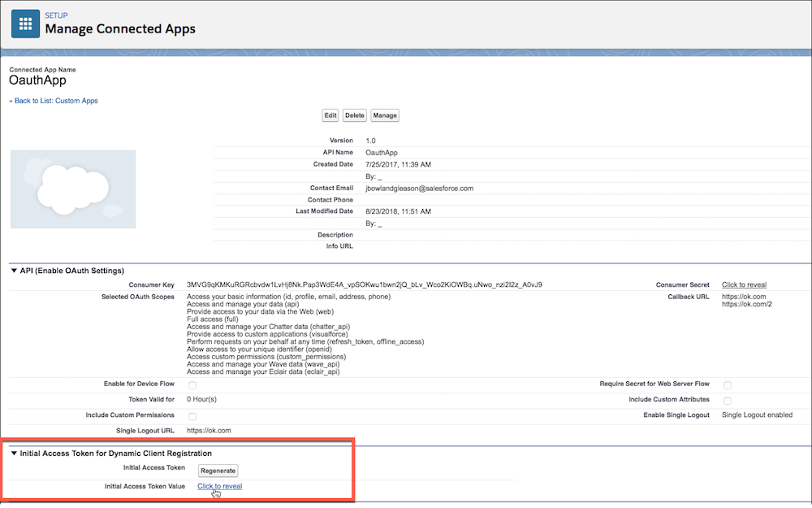This screenshot has height=508, width=812.
Task: Click the 'Single Logout enabled' value
Action: [757, 415]
